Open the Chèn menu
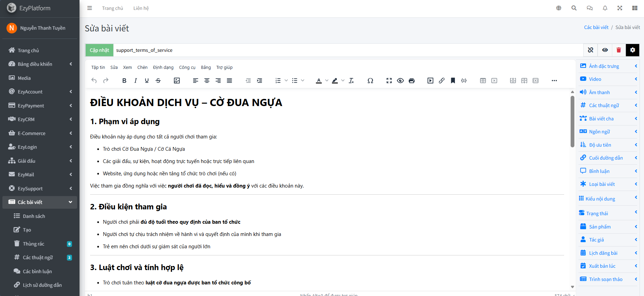644x296 pixels. [142, 68]
